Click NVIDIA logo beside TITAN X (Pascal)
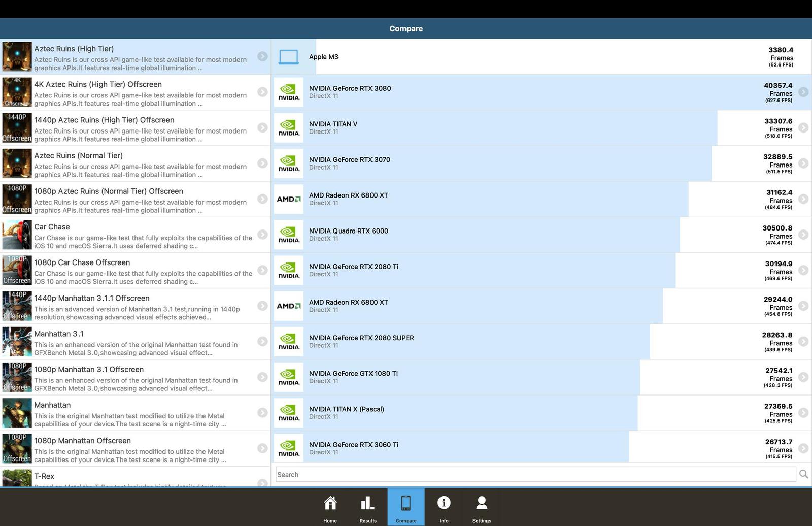Image resolution: width=812 pixels, height=526 pixels. (x=289, y=413)
